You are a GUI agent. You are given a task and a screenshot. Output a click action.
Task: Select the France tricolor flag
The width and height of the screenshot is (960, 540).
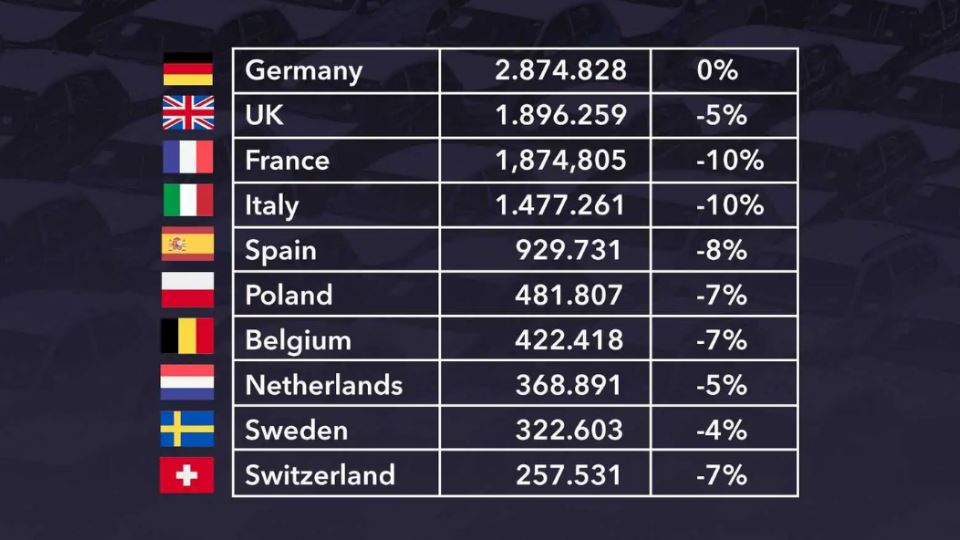tap(188, 158)
